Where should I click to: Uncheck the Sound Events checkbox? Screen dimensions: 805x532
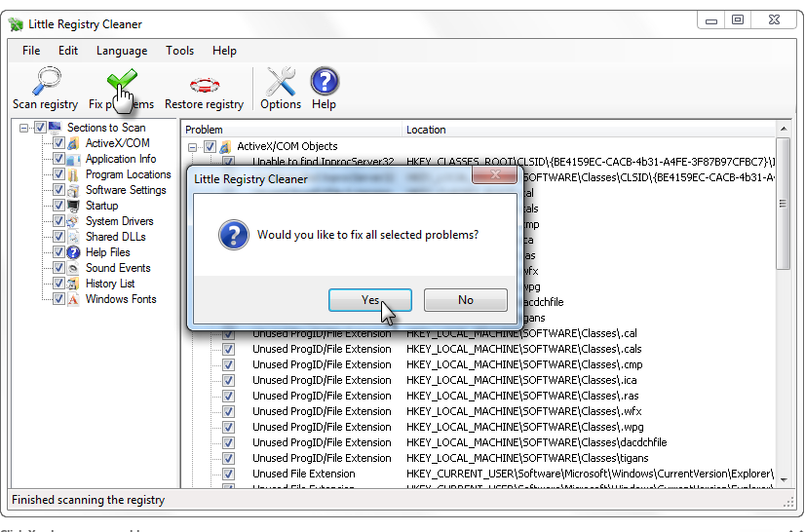click(58, 268)
